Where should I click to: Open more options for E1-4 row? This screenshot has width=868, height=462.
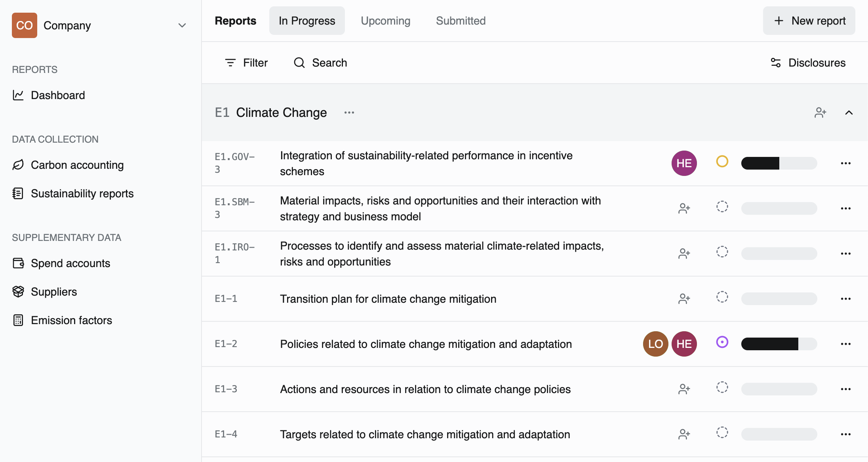[845, 434]
